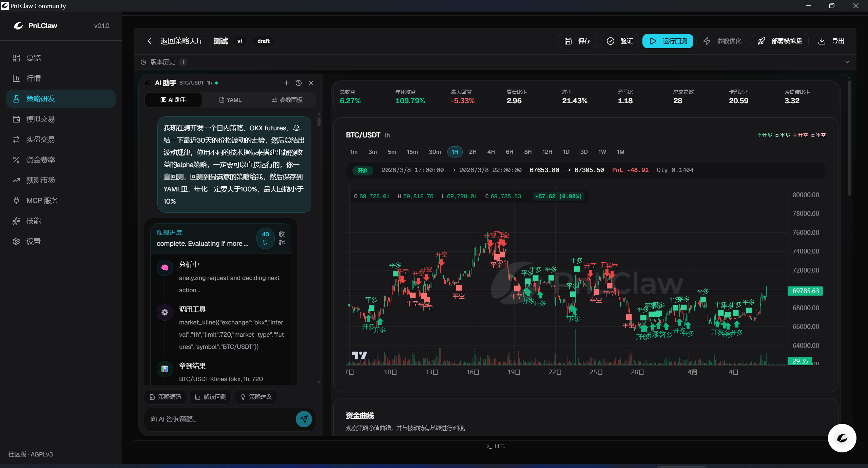This screenshot has height=468, width=868.
Task: Select the 3m timeframe
Action: (x=372, y=152)
